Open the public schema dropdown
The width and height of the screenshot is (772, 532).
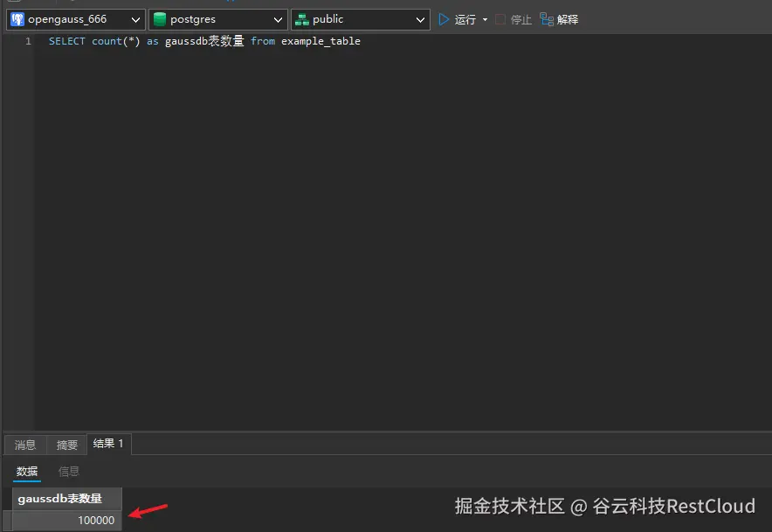[361, 20]
